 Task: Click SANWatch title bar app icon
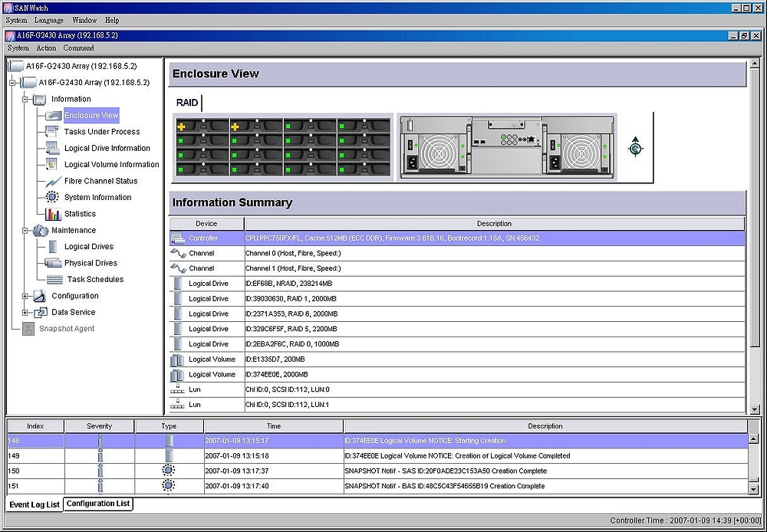pos(8,8)
